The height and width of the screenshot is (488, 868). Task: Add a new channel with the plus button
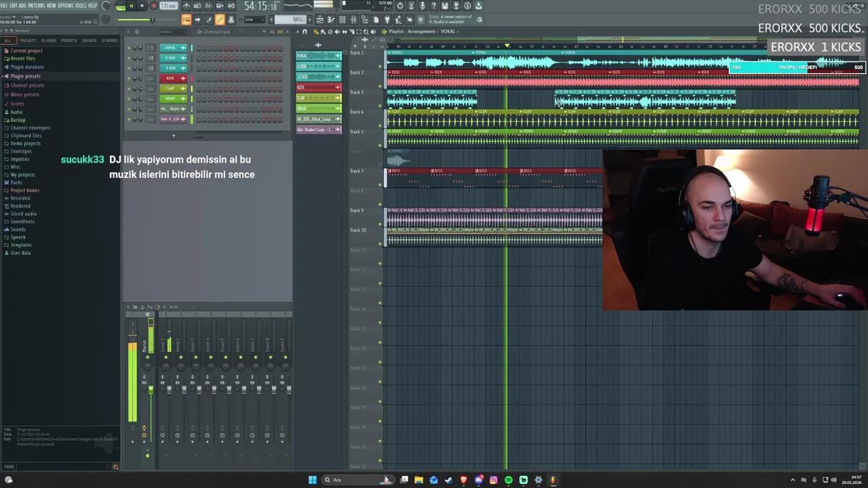(x=173, y=136)
